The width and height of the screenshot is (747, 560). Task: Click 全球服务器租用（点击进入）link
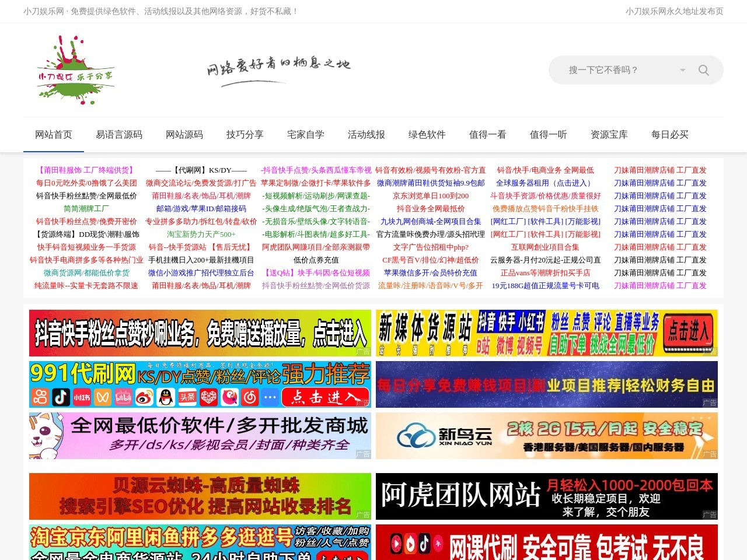point(546,183)
